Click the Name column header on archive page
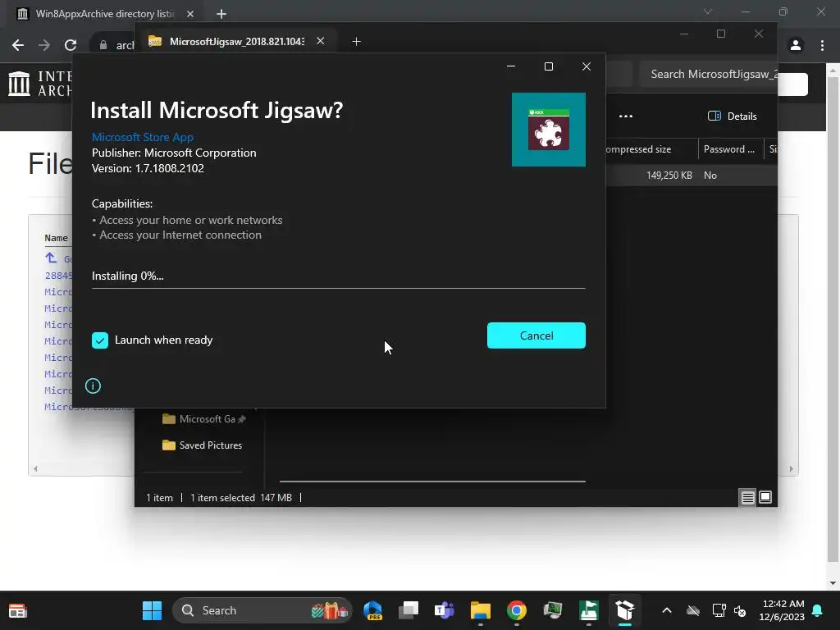The image size is (840, 630). click(x=56, y=238)
